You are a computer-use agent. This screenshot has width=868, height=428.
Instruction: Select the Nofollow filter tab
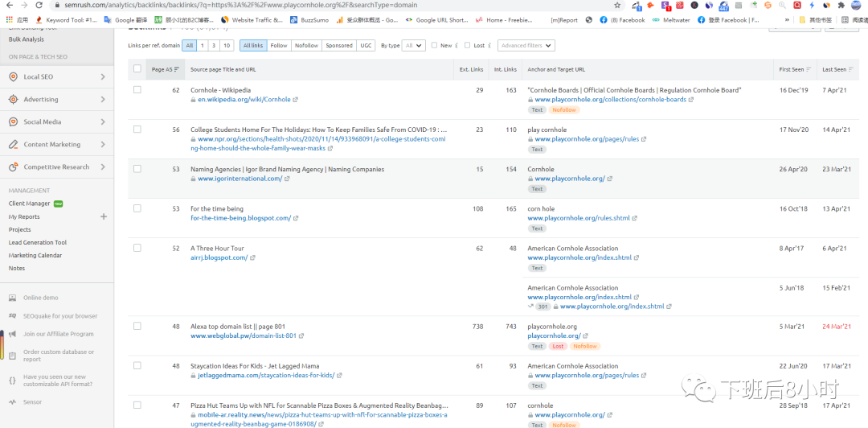[x=306, y=46]
